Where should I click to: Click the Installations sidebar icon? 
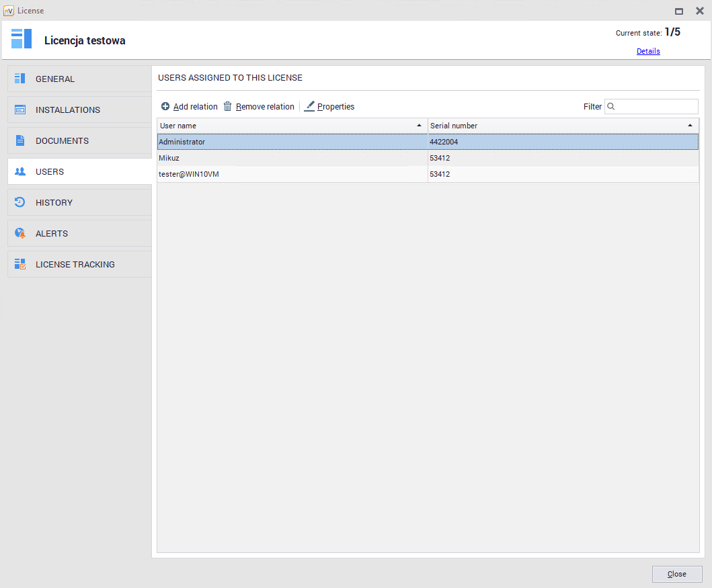(x=20, y=110)
